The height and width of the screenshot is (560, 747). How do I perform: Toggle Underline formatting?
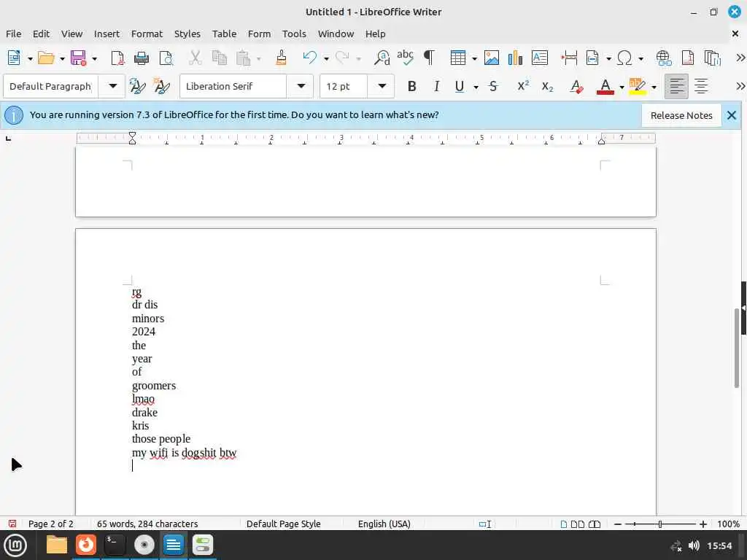(460, 87)
